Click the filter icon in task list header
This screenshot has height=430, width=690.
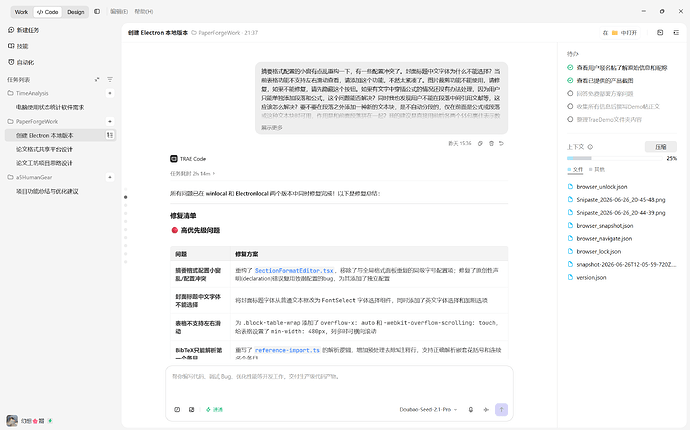pos(110,80)
